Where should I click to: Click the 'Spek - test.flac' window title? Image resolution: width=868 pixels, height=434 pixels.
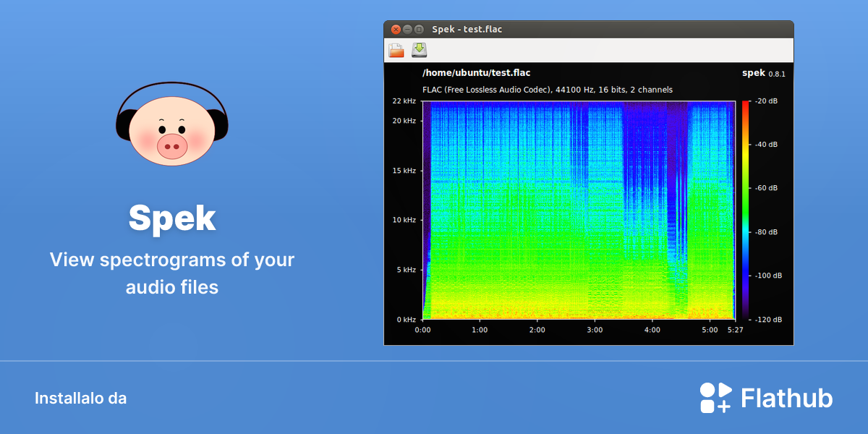(467, 30)
